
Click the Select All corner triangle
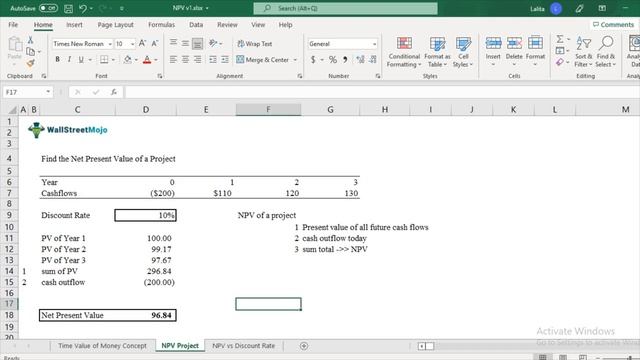pyautogui.click(x=13, y=110)
